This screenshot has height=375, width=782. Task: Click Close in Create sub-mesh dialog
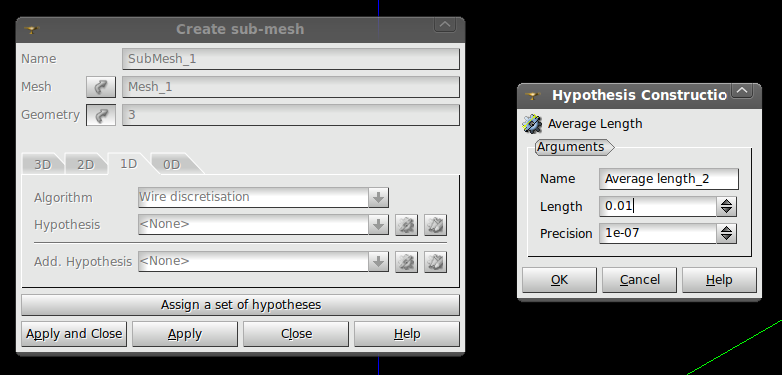[x=296, y=334]
